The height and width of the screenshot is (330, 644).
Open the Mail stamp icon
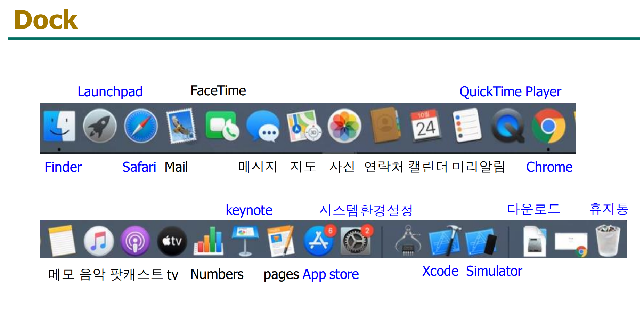(x=181, y=126)
